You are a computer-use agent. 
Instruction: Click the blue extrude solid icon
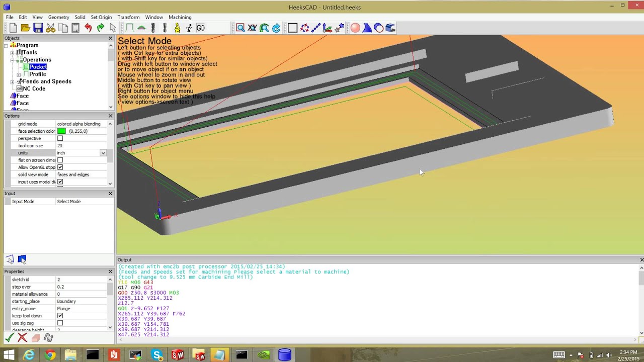tap(367, 28)
